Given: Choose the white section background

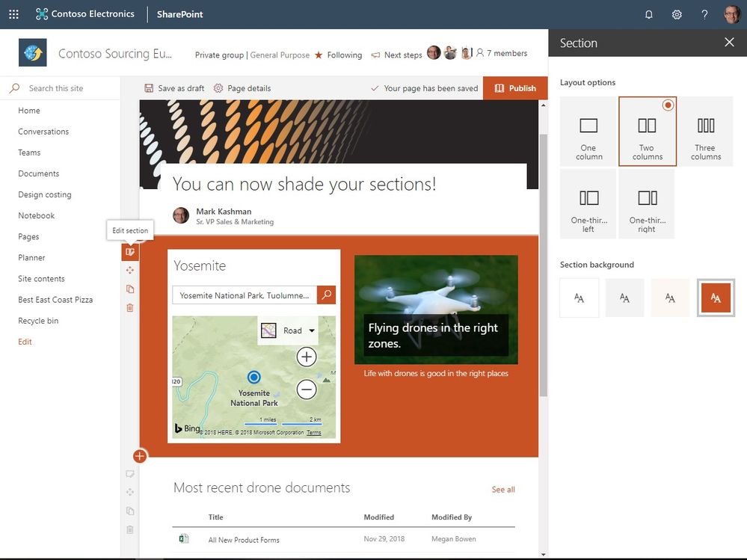Looking at the screenshot, I should point(579,298).
